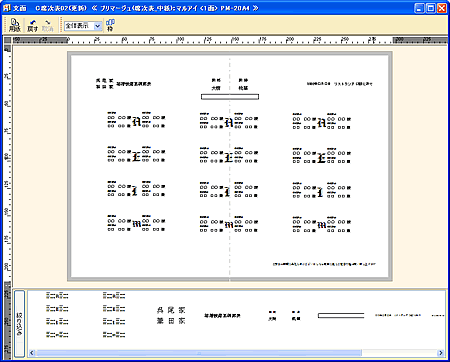Select table I in the right column
The height and width of the screenshot is (362, 450).
(x=321, y=190)
